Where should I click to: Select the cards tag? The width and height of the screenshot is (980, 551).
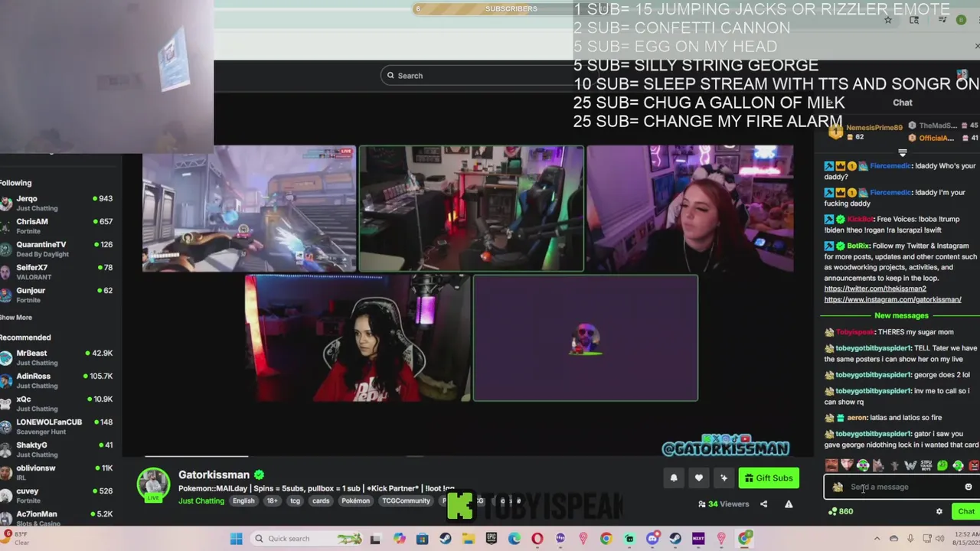click(x=321, y=501)
